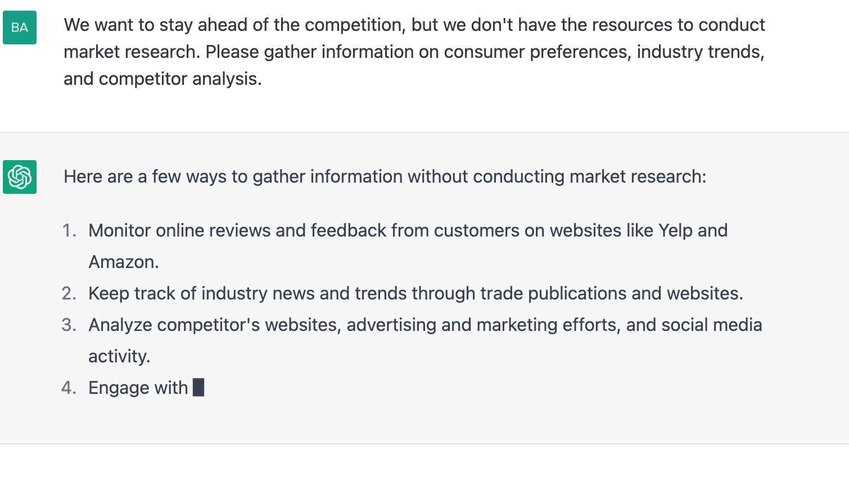Click the user's market research message

(x=414, y=52)
